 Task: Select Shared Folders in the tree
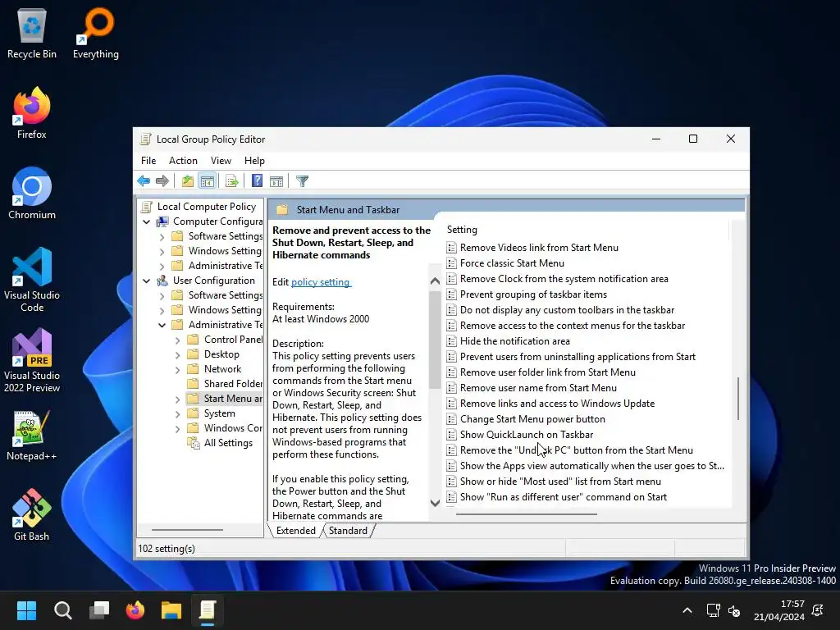[233, 384]
